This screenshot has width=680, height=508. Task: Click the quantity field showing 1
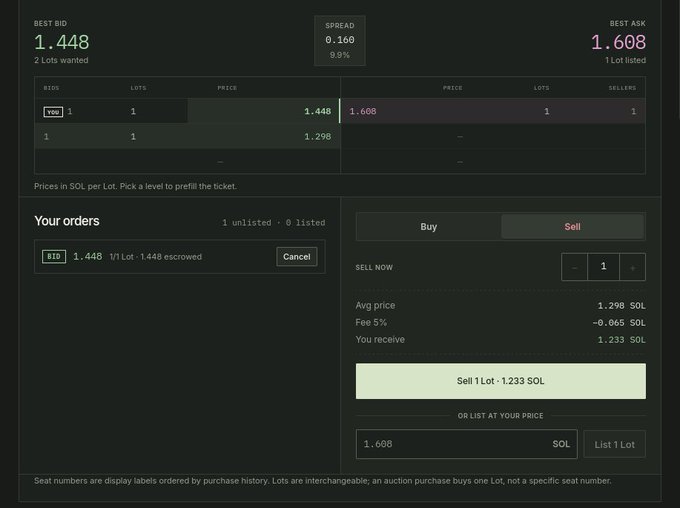click(x=603, y=267)
